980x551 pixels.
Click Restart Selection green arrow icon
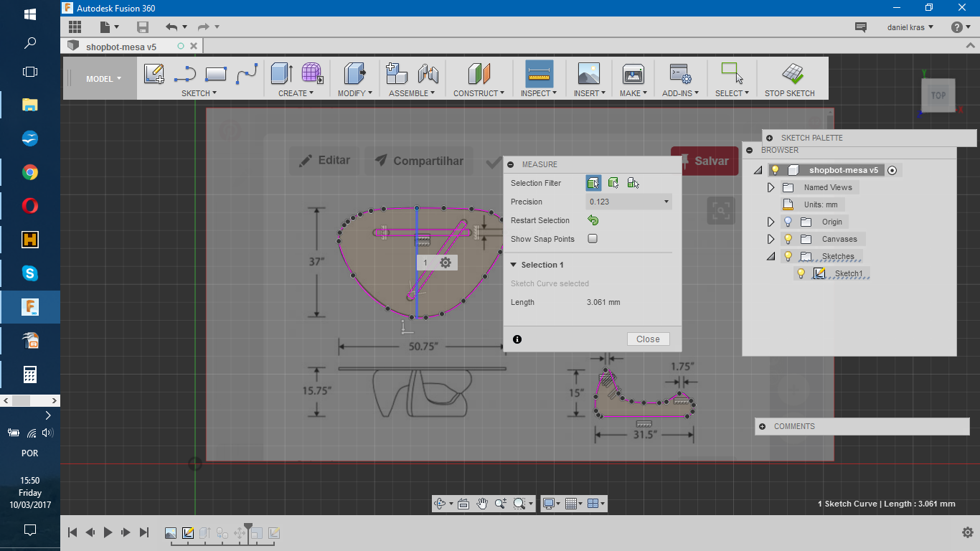point(593,220)
